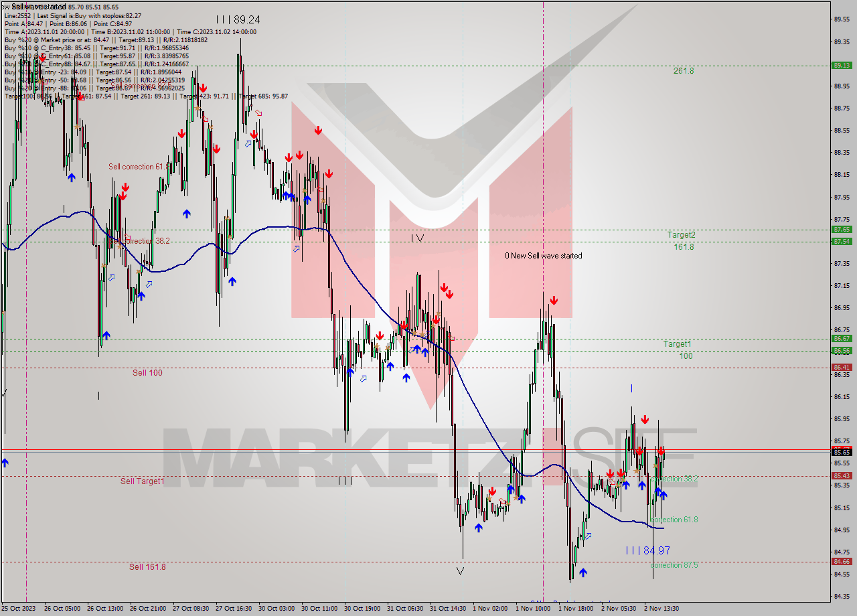The image size is (857, 616).
Task: Select the green 'correction 87.5' label
Action: pos(674,566)
